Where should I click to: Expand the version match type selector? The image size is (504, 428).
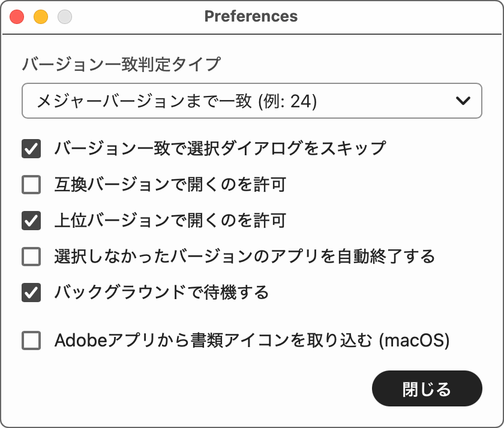point(252,101)
